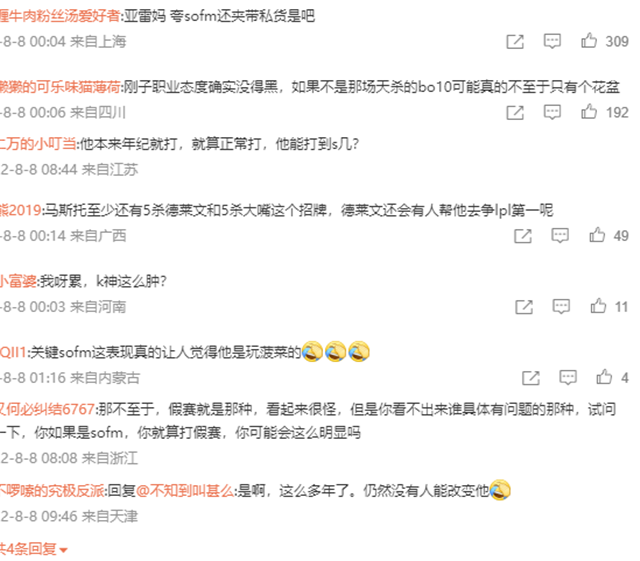Share the comment posted from 广西

[x=522, y=236]
